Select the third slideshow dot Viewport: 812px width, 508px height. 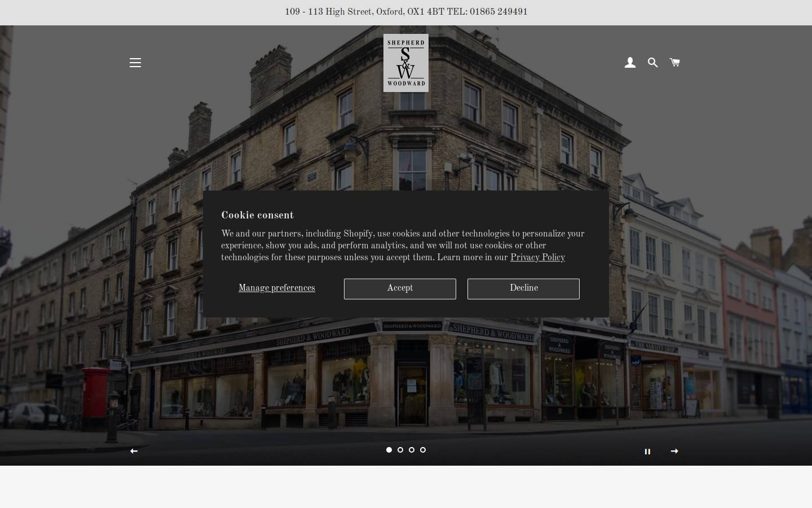pos(412,450)
